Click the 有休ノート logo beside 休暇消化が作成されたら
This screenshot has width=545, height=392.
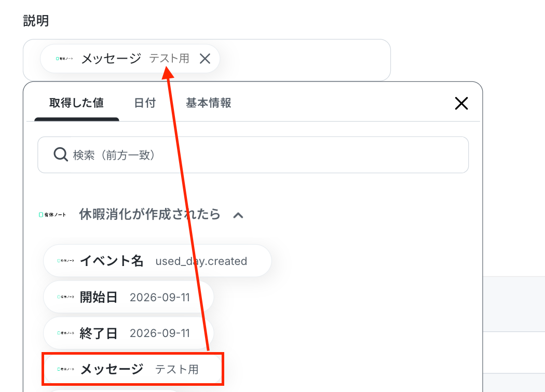point(52,215)
